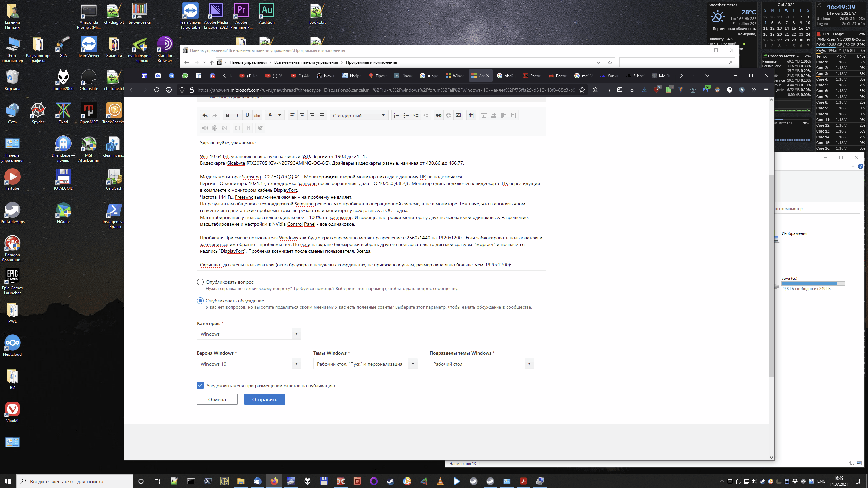Click the pinned Telegram tab

coord(172,76)
